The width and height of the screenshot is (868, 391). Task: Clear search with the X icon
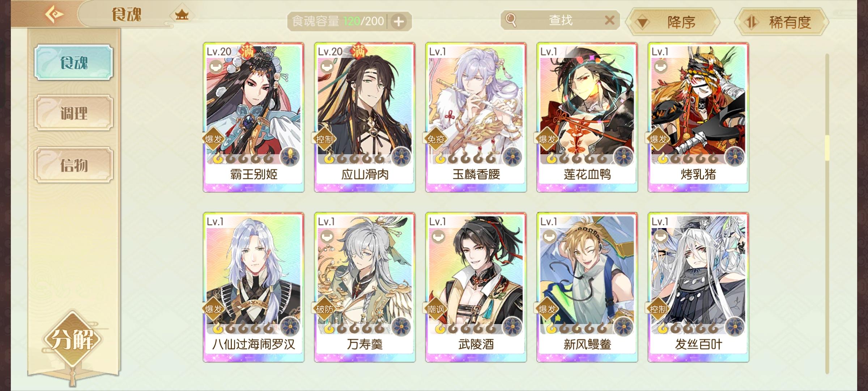pos(609,20)
